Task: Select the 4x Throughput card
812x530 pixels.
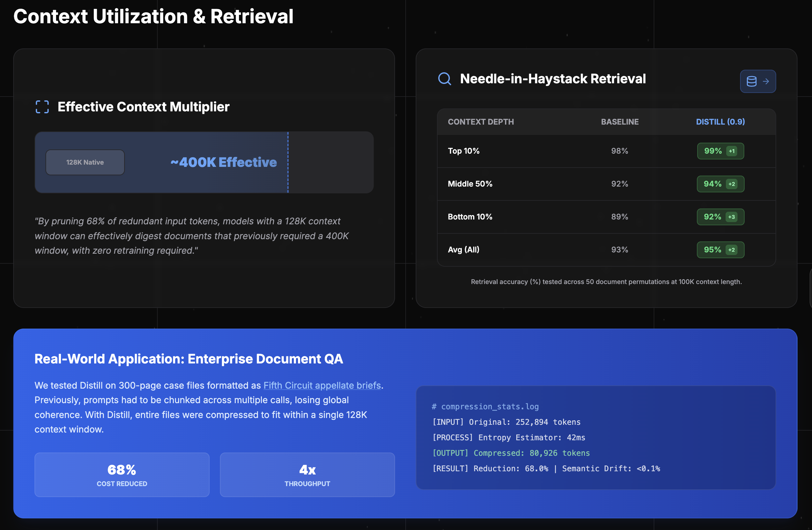Action: click(307, 474)
